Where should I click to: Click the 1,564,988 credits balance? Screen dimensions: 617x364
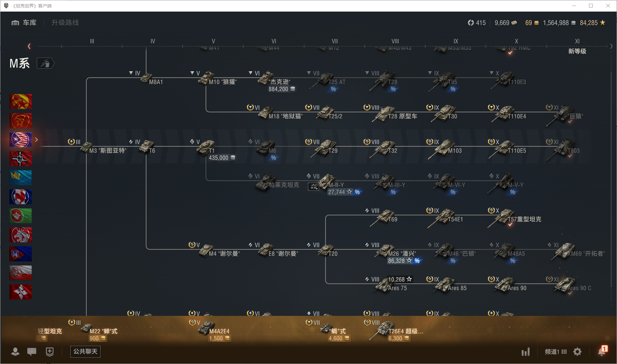pyautogui.click(x=559, y=23)
